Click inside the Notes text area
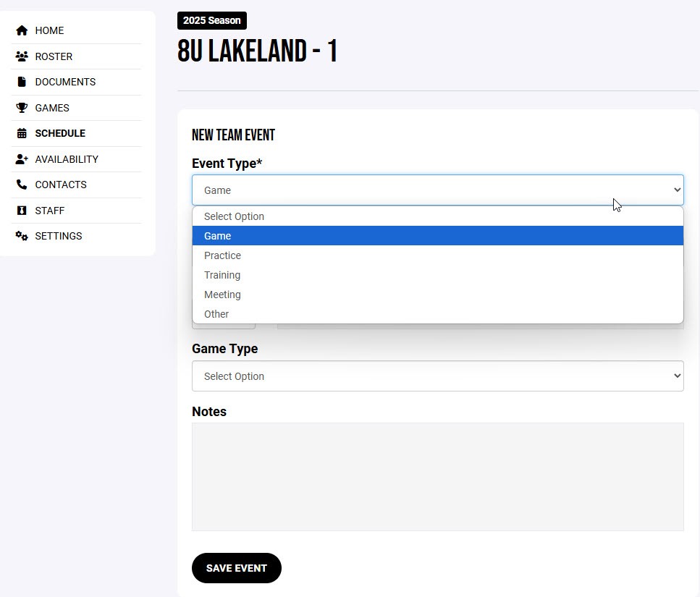 click(437, 476)
